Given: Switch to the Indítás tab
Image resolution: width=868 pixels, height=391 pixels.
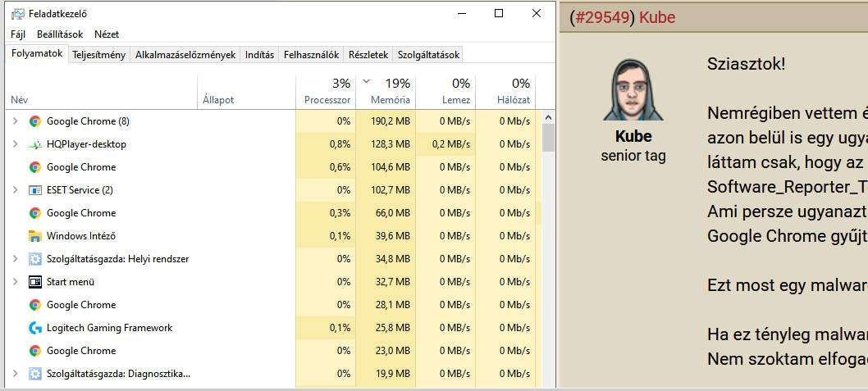Looking at the screenshot, I should [x=259, y=55].
